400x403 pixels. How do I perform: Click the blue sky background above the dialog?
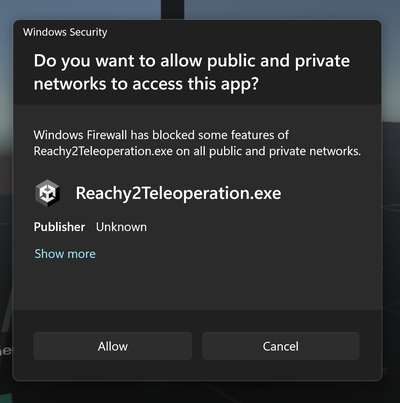click(80, 9)
